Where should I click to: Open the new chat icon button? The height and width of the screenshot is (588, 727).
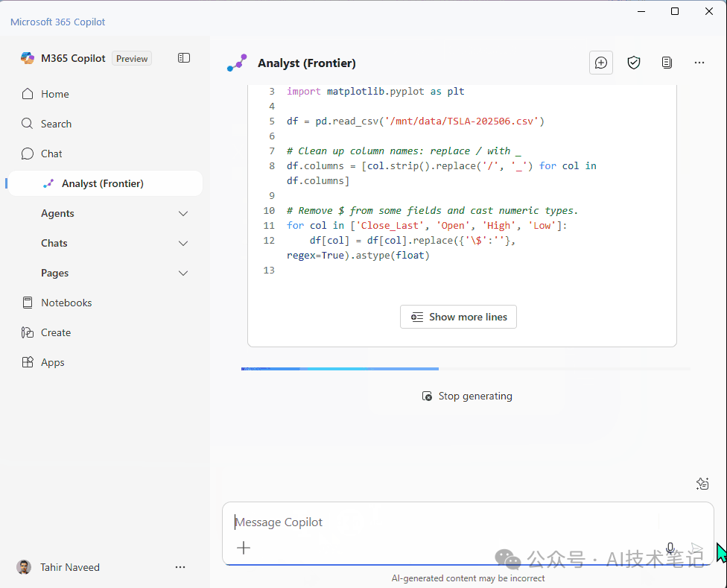click(601, 63)
